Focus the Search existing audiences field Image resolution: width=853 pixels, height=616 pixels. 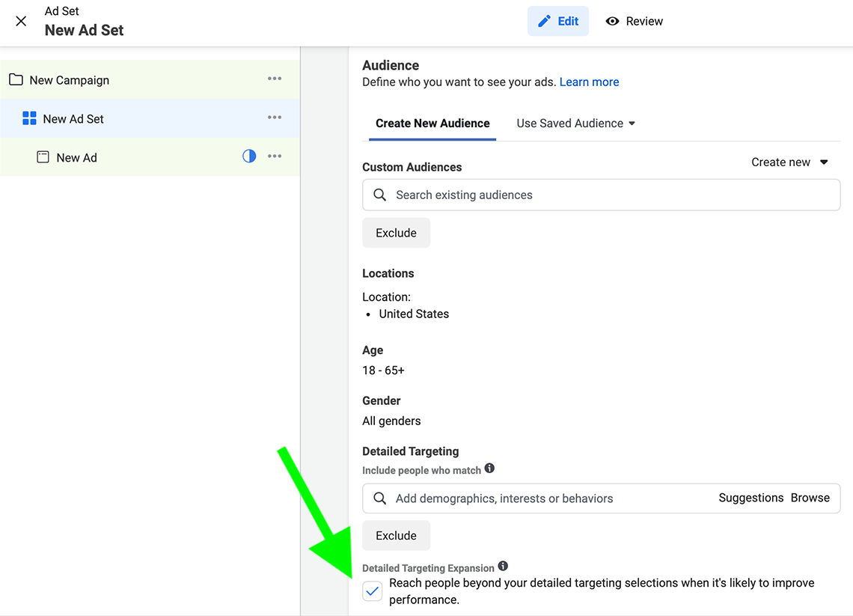pyautogui.click(x=601, y=195)
